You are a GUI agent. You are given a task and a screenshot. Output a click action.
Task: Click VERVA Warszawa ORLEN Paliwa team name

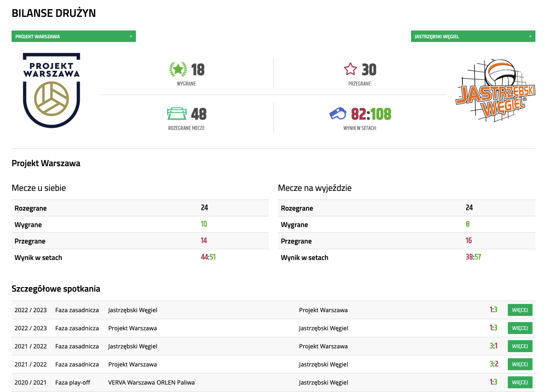(151, 383)
